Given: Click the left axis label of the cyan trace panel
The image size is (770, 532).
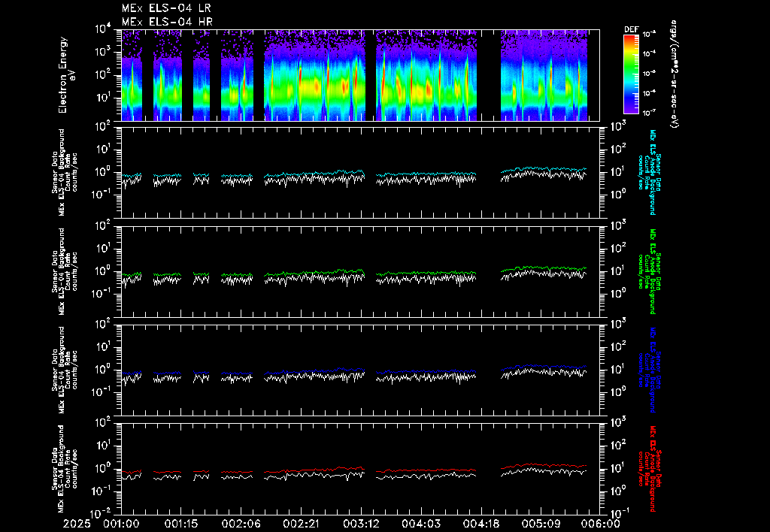Looking at the screenshot, I should (x=65, y=172).
